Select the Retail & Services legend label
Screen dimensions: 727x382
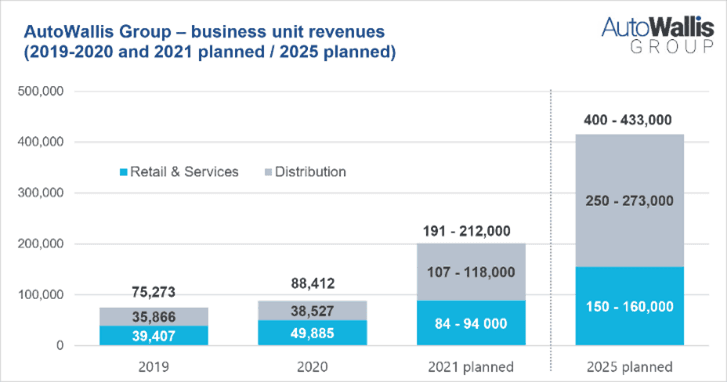pyautogui.click(x=184, y=172)
